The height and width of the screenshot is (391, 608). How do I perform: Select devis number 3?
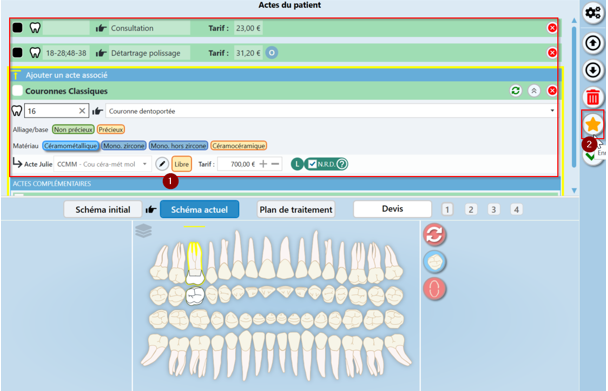tap(493, 209)
